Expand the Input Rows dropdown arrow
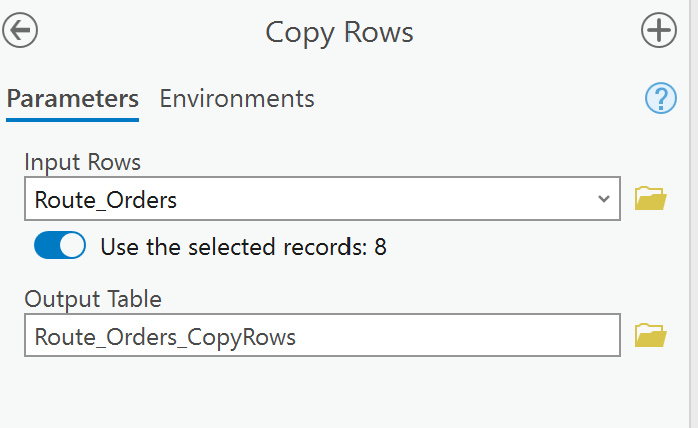Viewport: 698px width, 428px height. (x=603, y=199)
